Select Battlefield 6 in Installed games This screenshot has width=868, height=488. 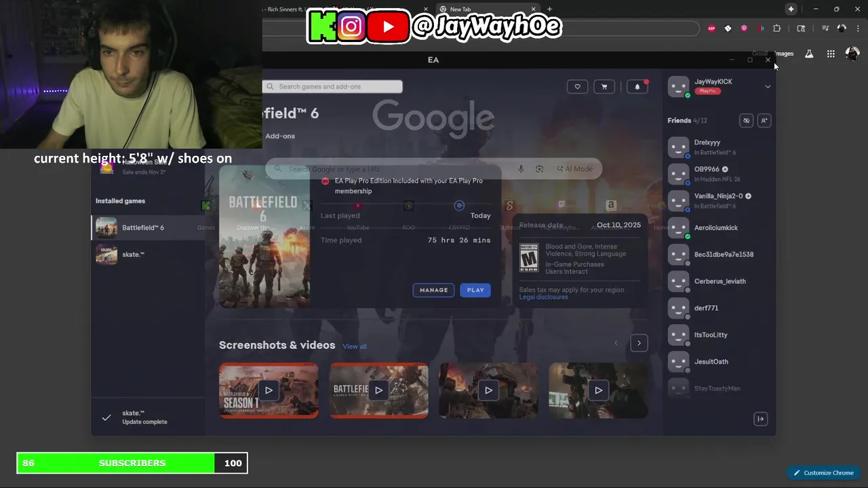[148, 228]
